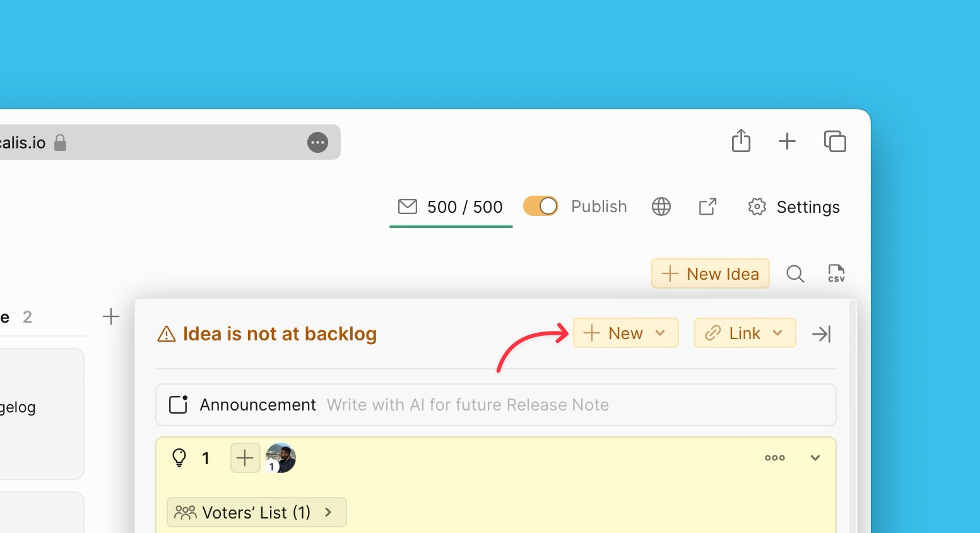This screenshot has height=533, width=980.
Task: Click the New Idea button
Action: tap(710, 273)
